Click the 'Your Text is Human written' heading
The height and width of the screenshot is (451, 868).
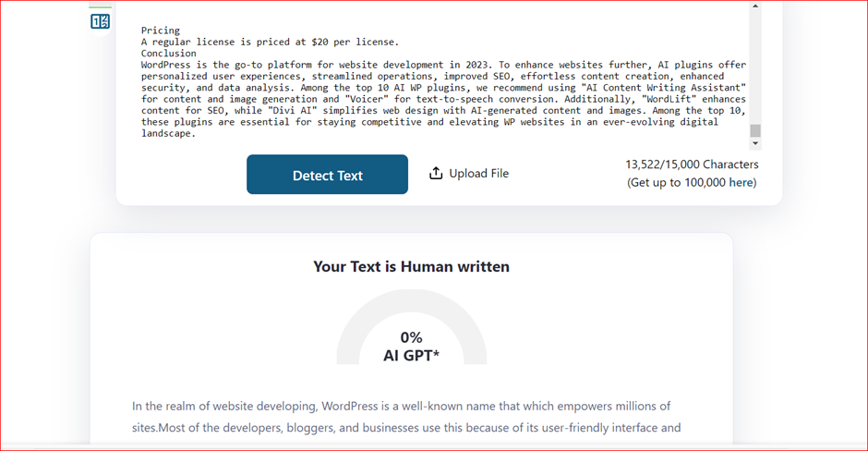(x=411, y=267)
